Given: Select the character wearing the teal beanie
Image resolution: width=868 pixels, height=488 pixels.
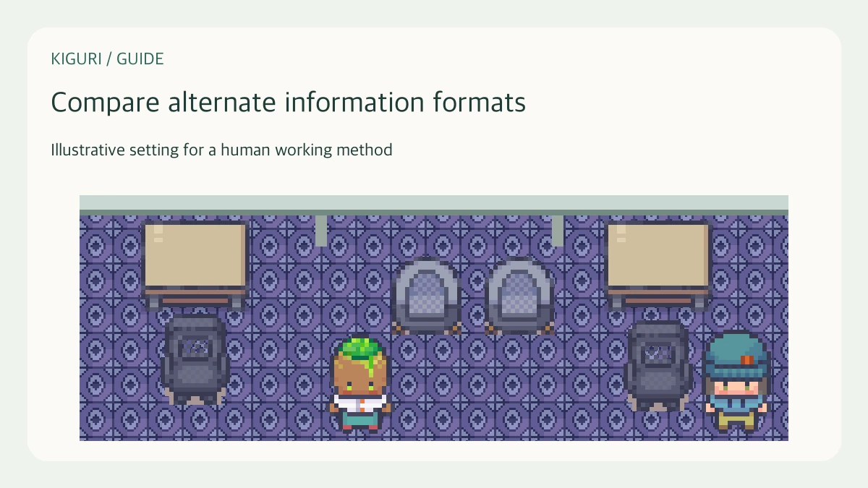Looking at the screenshot, I should click(736, 381).
